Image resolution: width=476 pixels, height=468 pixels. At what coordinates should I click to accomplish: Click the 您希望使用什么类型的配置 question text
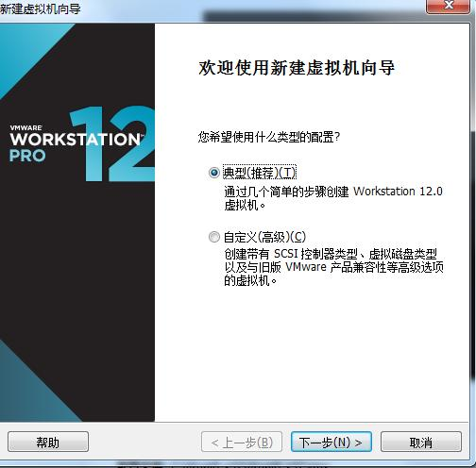[269, 137]
